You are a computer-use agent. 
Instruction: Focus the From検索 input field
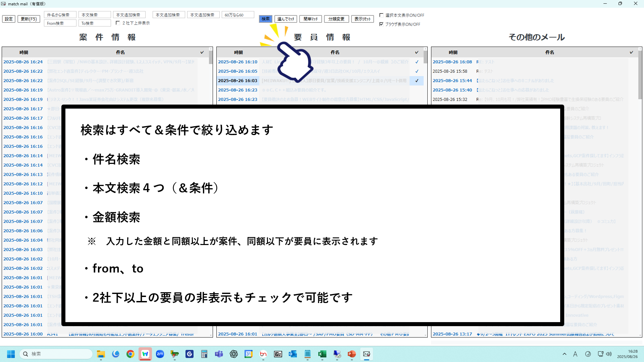coord(60,23)
